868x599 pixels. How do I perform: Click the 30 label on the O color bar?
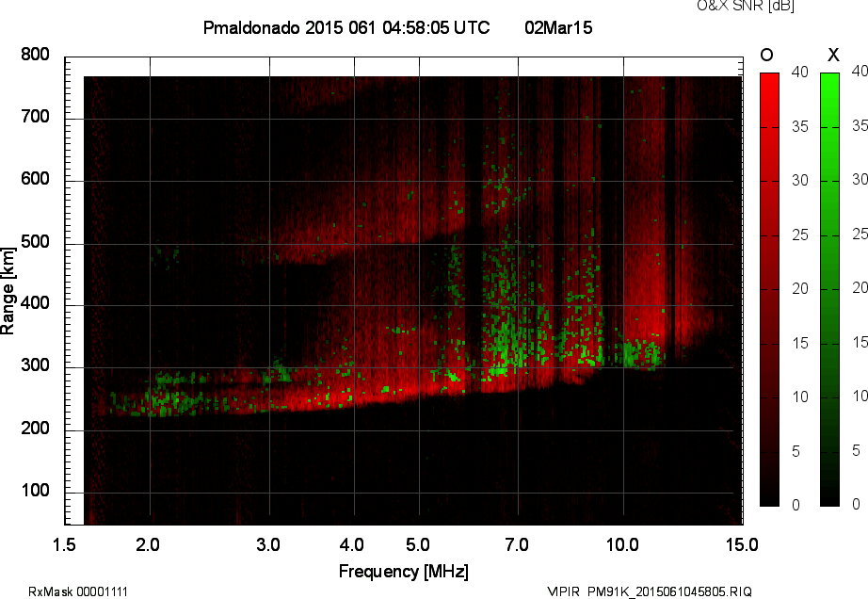(800, 181)
